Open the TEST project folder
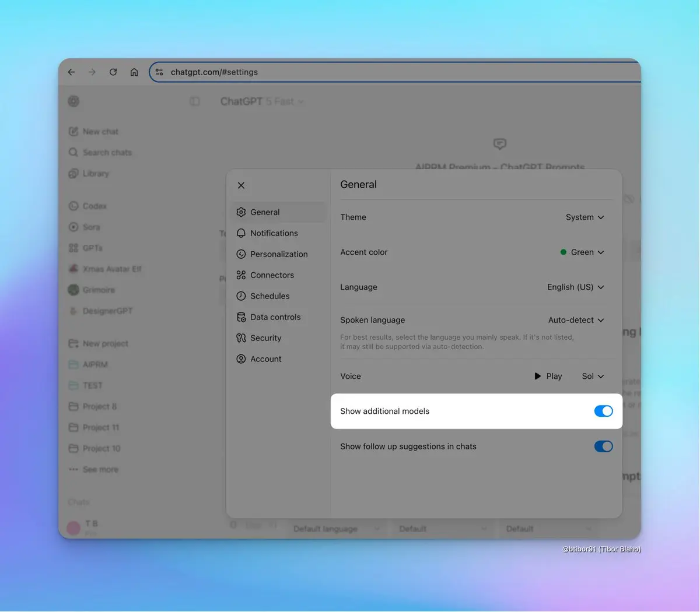The height and width of the screenshot is (612, 700). [x=86, y=386]
